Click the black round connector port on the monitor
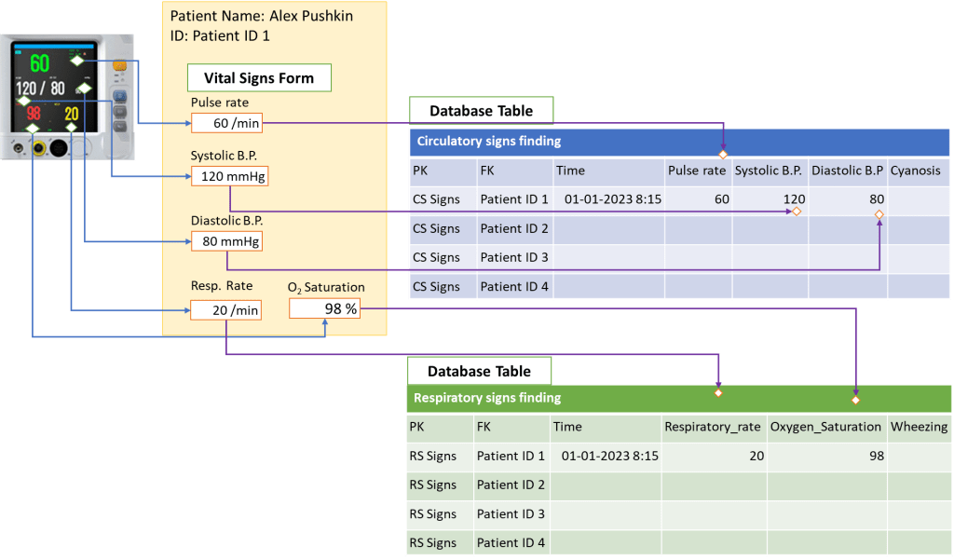This screenshot has height=560, width=954. click(x=59, y=147)
